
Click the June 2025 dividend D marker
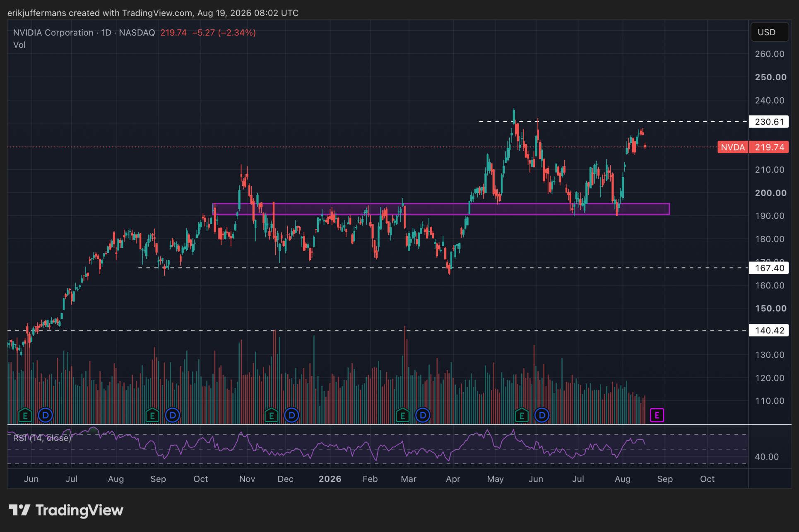click(x=45, y=415)
